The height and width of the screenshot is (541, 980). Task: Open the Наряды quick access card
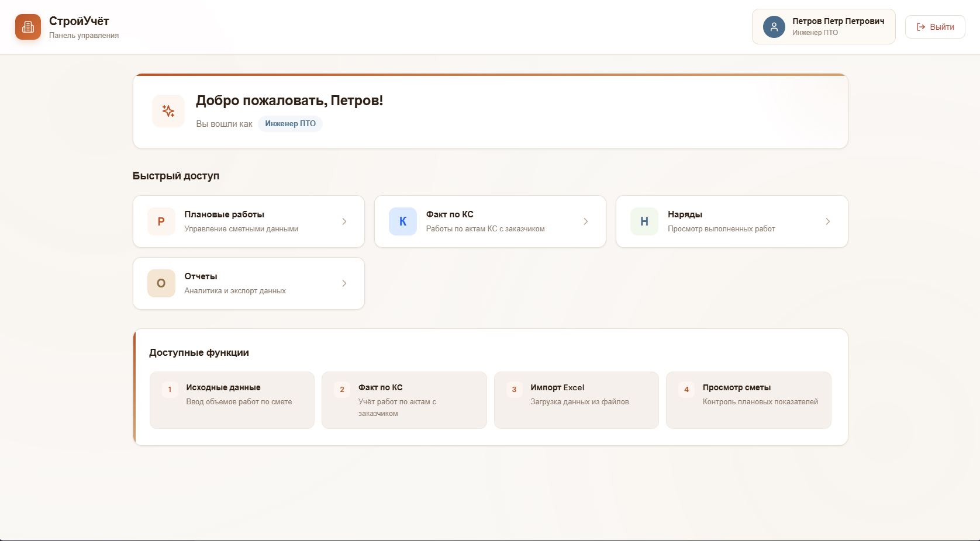(x=731, y=221)
